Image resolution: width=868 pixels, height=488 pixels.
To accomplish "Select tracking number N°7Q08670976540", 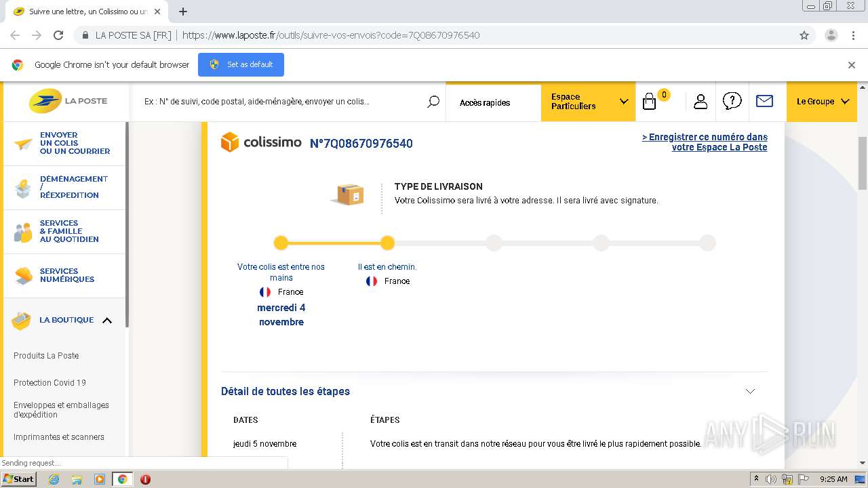I will (361, 143).
